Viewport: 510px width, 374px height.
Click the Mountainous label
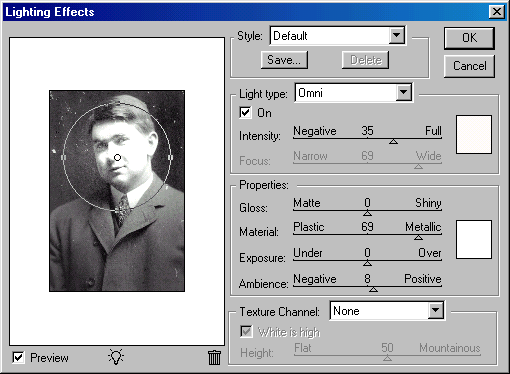tap(450, 348)
